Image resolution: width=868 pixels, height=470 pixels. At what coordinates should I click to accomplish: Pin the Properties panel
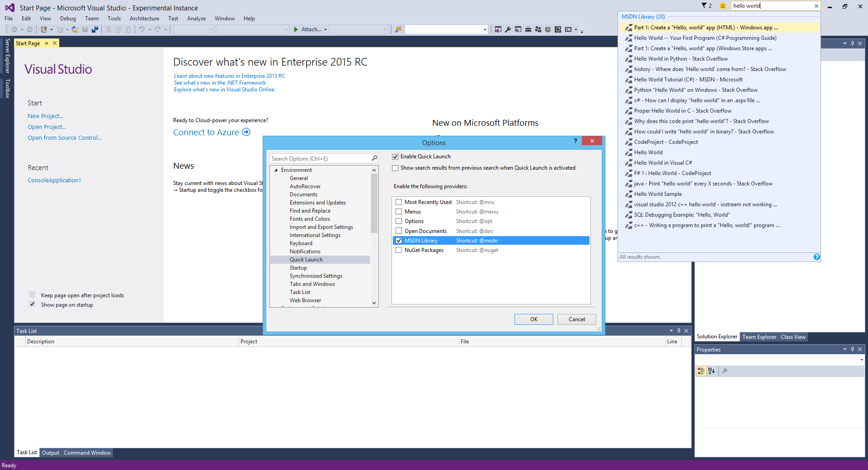pyautogui.click(x=852, y=349)
